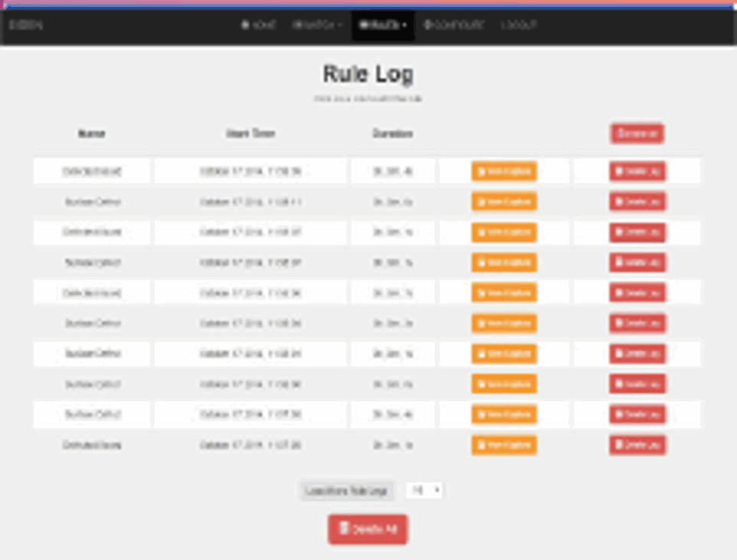737x560 pixels.
Task: Click View Capture icon in first log row
Action: [481, 172]
